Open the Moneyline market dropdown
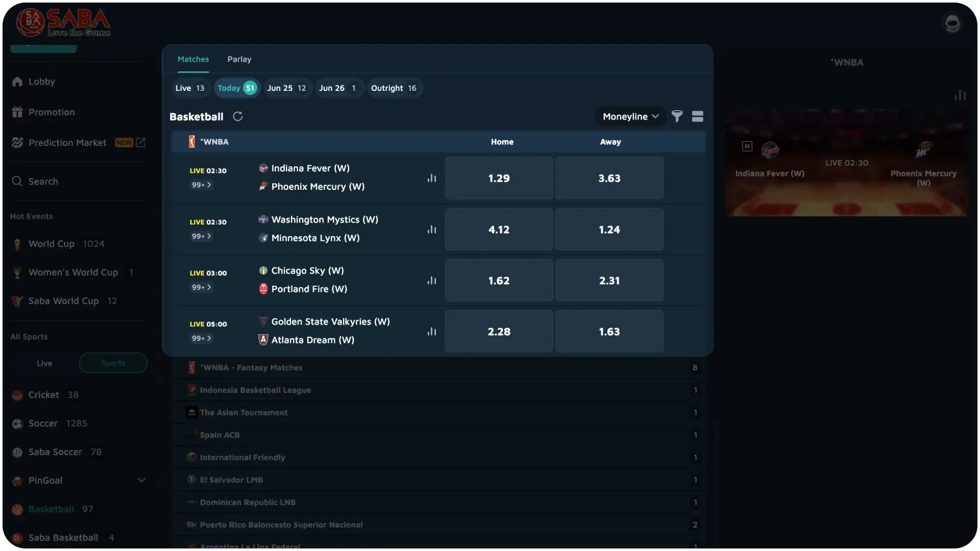Image resolution: width=980 pixels, height=551 pixels. [x=630, y=116]
